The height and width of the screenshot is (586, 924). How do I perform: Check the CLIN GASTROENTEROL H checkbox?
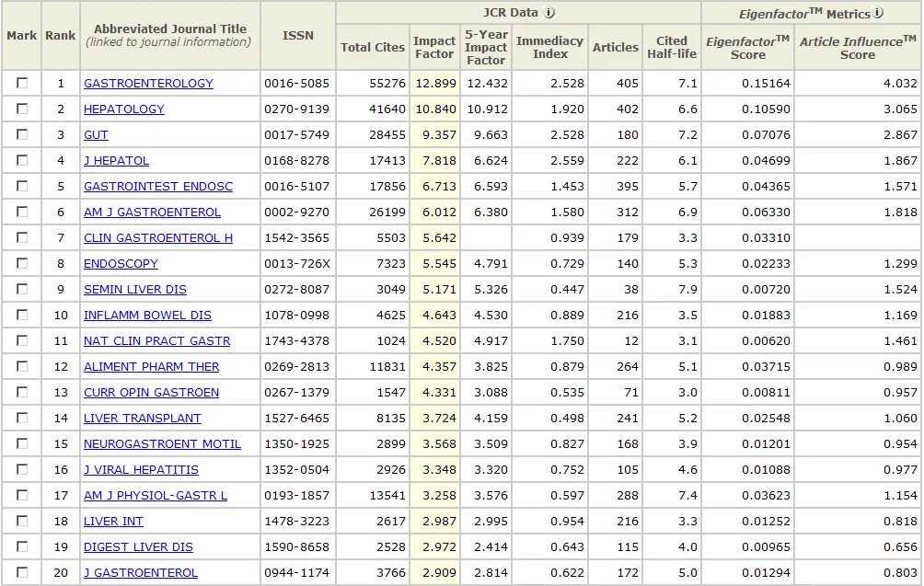point(22,238)
